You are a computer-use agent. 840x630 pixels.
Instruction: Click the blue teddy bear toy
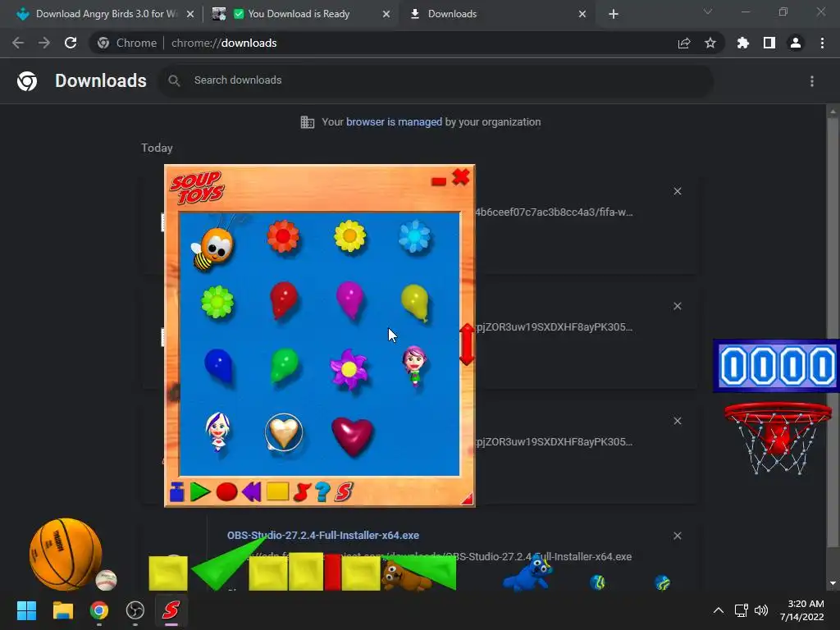(x=527, y=573)
